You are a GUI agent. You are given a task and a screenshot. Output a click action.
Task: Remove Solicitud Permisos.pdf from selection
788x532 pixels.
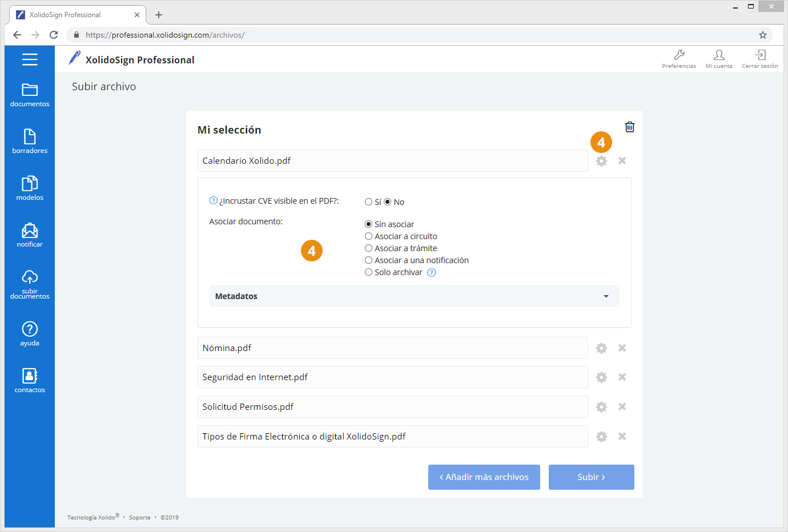[622, 406]
